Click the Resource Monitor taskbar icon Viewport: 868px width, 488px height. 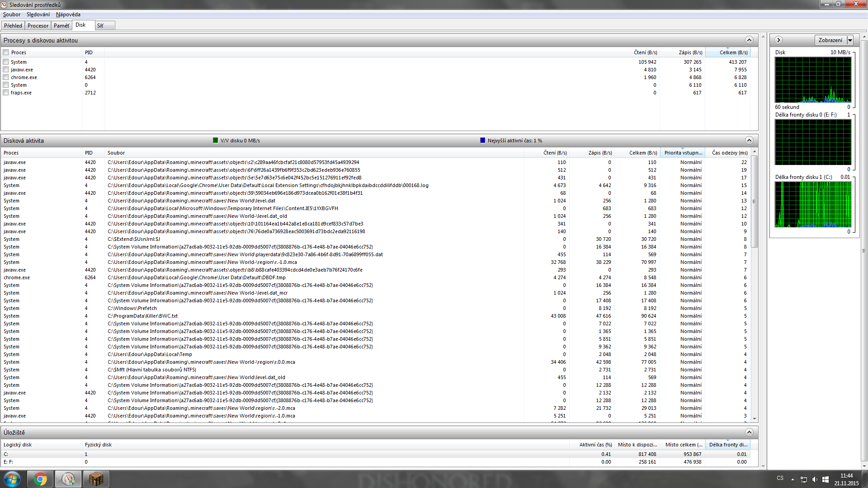68,479
